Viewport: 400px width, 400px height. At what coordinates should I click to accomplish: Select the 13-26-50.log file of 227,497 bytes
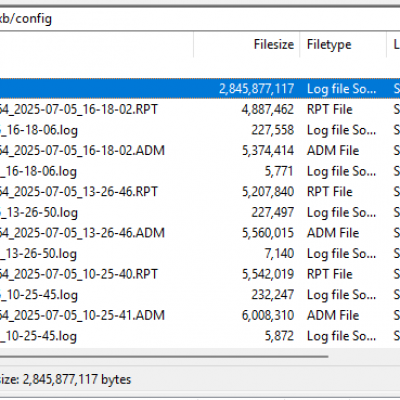(x=200, y=212)
